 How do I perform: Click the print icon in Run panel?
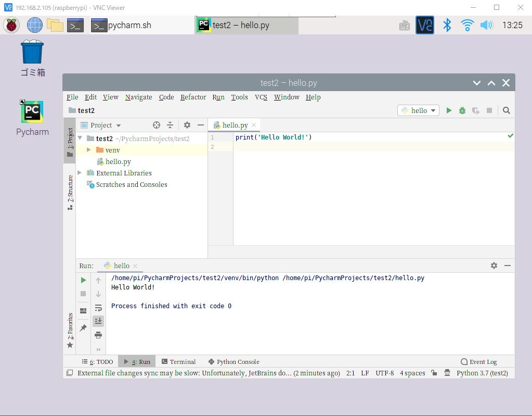98,335
